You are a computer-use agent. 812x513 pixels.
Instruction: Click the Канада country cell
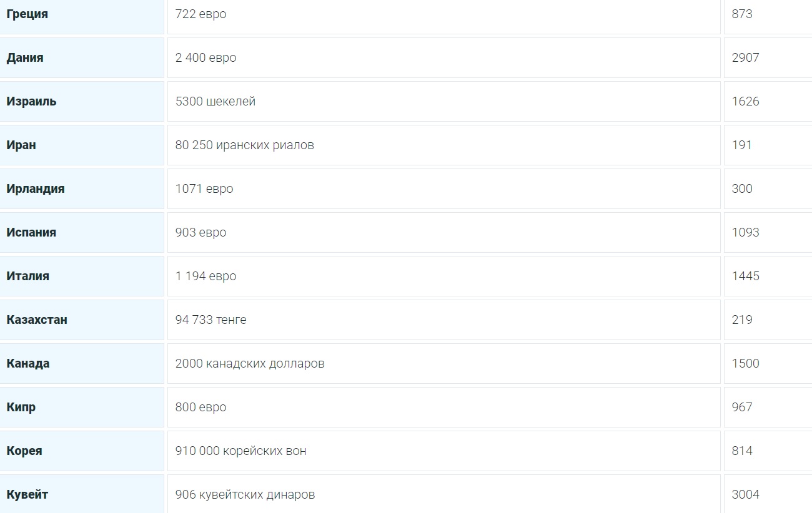pos(28,363)
